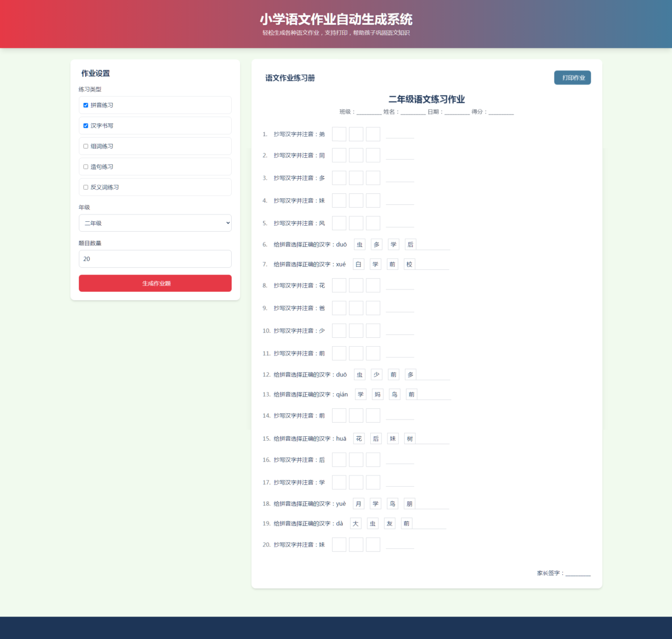Open the 年级 grade dropdown
This screenshot has height=639, width=672.
point(155,223)
